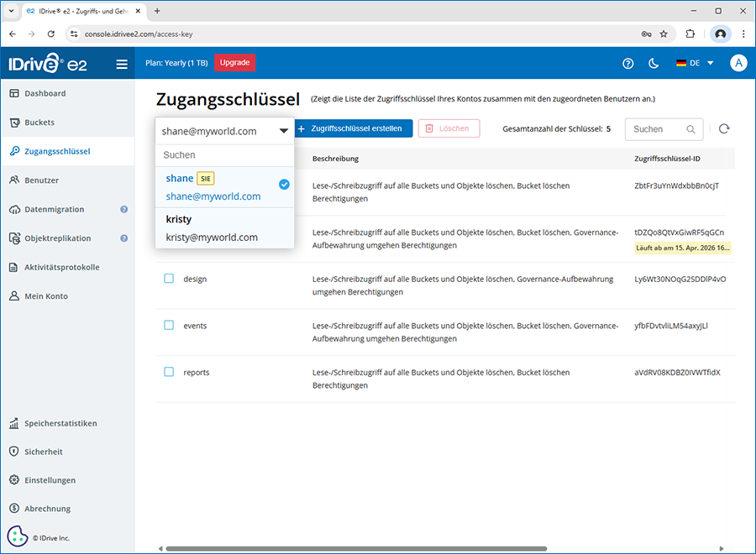
Task: Check the reports key checkbox
Action: 169,372
